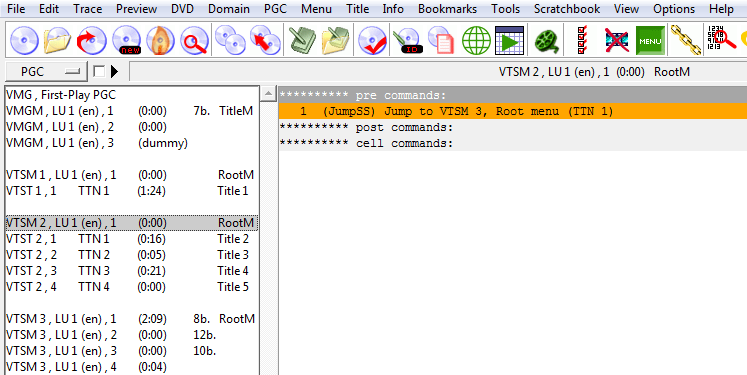Click the burn DVD flame icon
This screenshot has width=747, height=375.
click(160, 41)
